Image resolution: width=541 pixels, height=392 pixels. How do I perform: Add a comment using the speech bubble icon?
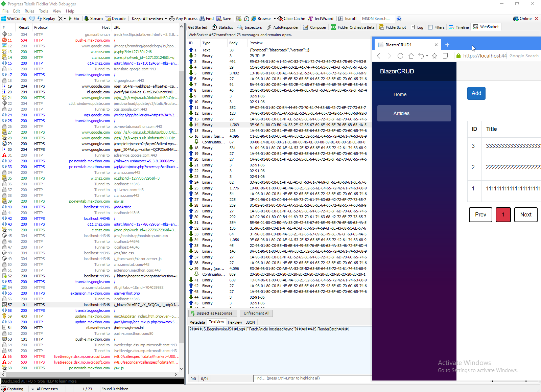32,19
